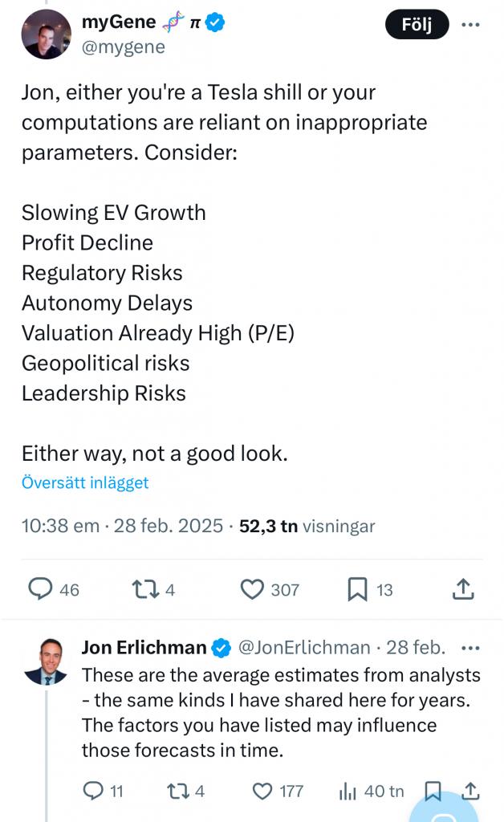
Task: Share Jon Erlichman's reply
Action: (x=471, y=791)
